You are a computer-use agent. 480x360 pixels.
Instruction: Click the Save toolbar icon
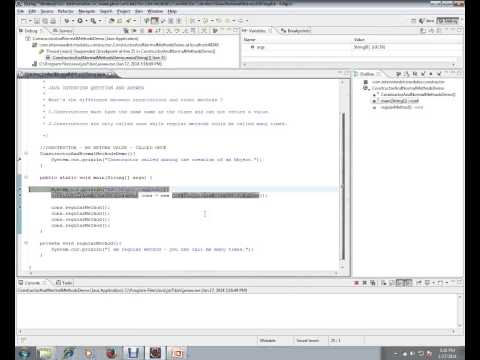(37, 21)
